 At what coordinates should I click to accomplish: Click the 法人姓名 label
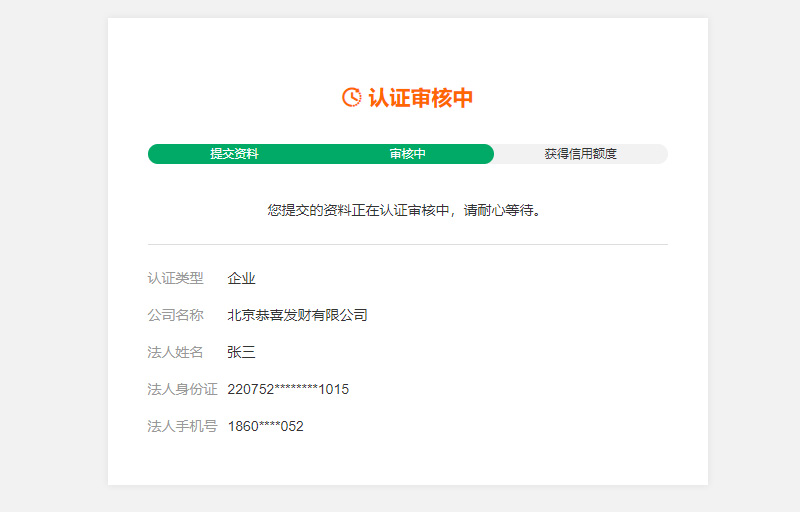(176, 352)
